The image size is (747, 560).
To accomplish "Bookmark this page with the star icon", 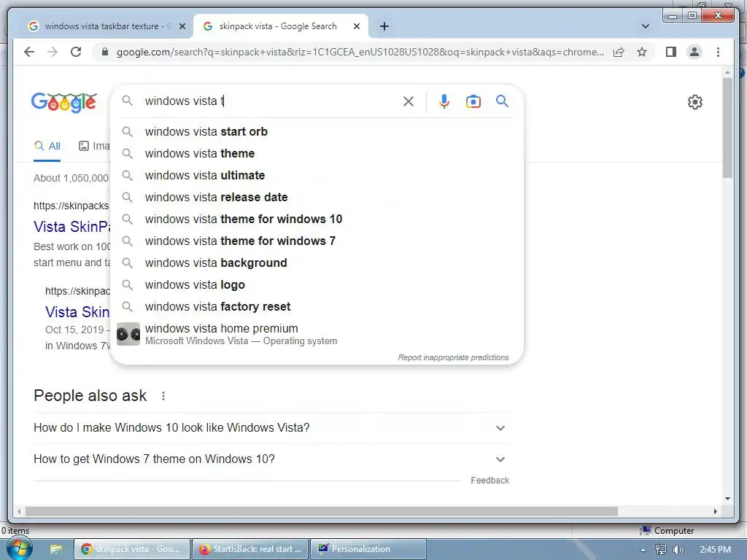I will point(642,52).
